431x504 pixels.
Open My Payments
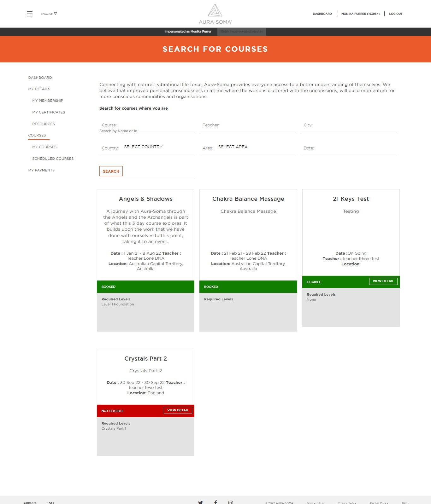tap(41, 170)
